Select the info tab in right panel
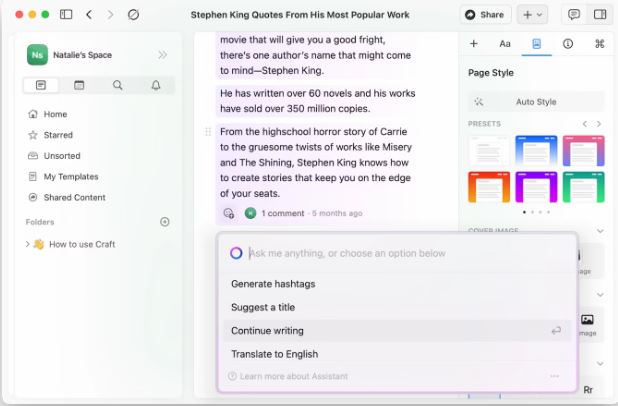 (x=568, y=44)
